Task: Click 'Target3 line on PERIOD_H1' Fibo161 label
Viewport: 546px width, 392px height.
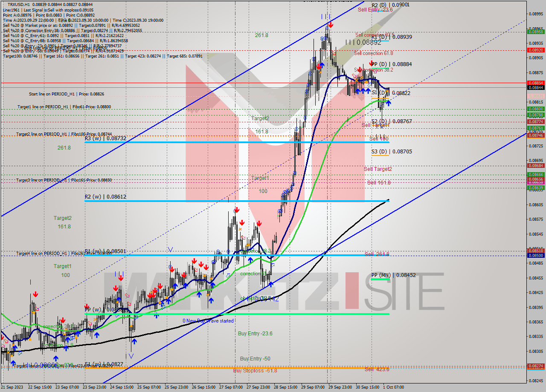Action: coord(64,180)
